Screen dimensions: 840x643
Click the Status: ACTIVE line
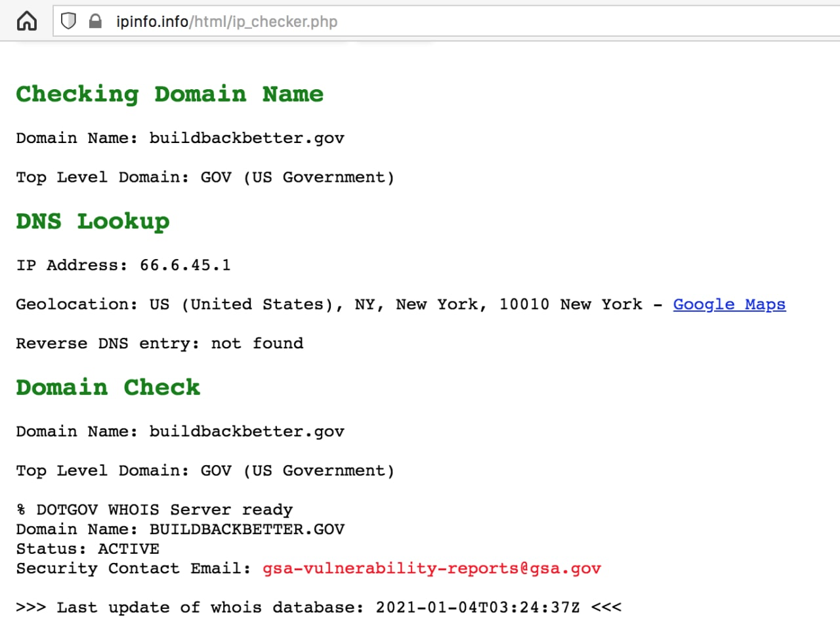click(x=87, y=549)
